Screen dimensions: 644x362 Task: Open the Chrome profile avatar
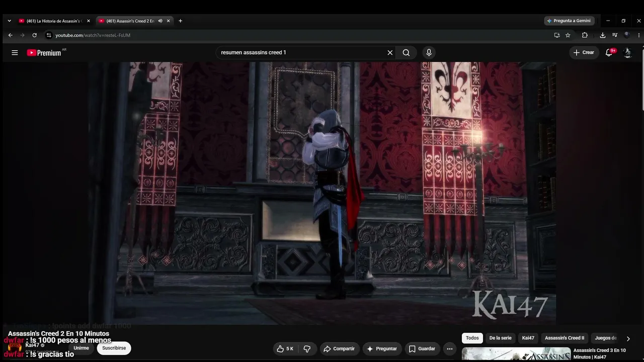click(x=627, y=35)
